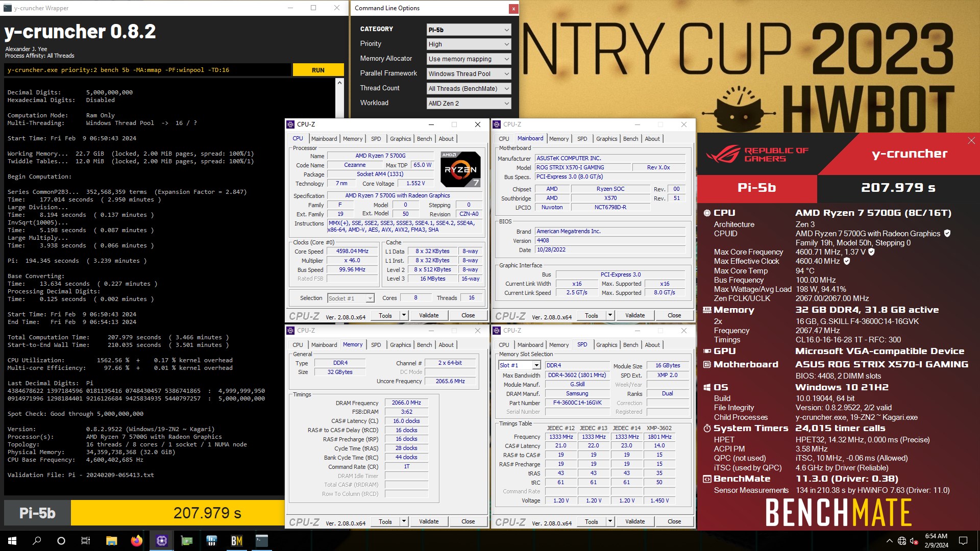Close the BenchMate y-cruncher result panel
The height and width of the screenshot is (551, 980).
971,141
